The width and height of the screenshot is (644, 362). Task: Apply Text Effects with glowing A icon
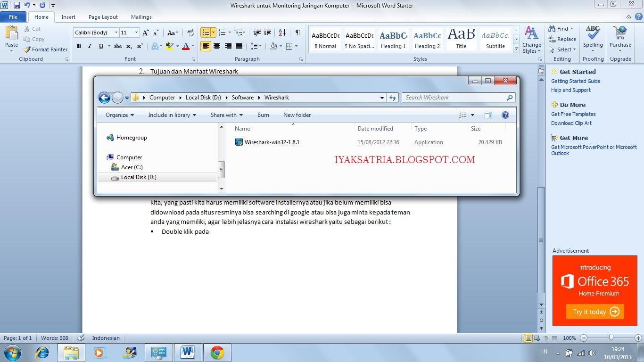pos(155,46)
